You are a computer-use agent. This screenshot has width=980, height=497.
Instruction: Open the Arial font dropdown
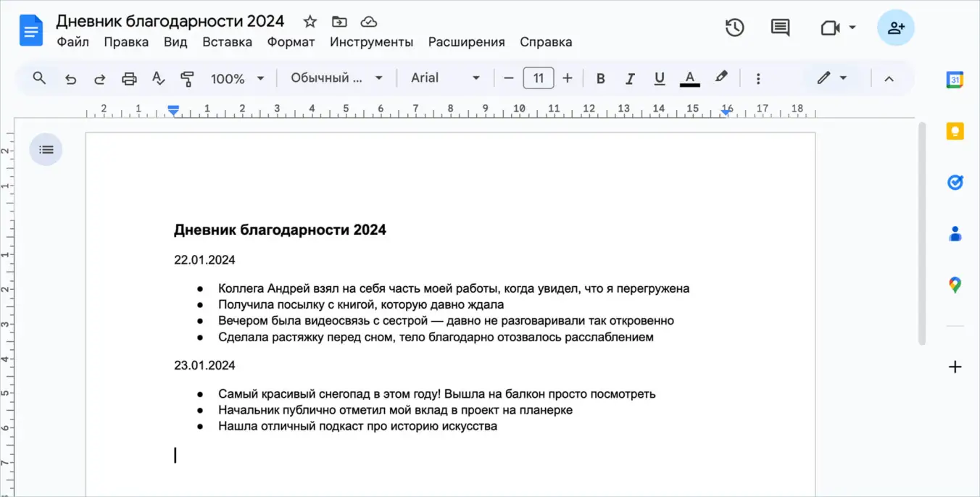[444, 78]
